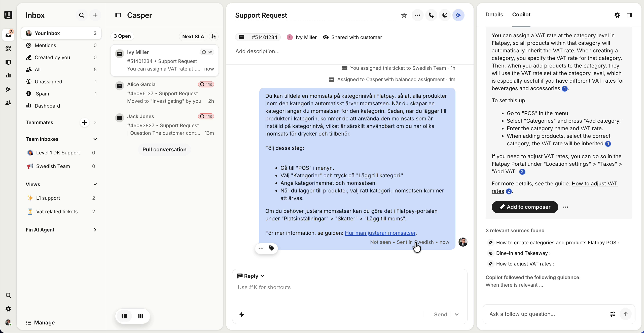Open the Contacts section in the left sidebar
Image resolution: width=644 pixels, height=333 pixels.
[8, 103]
